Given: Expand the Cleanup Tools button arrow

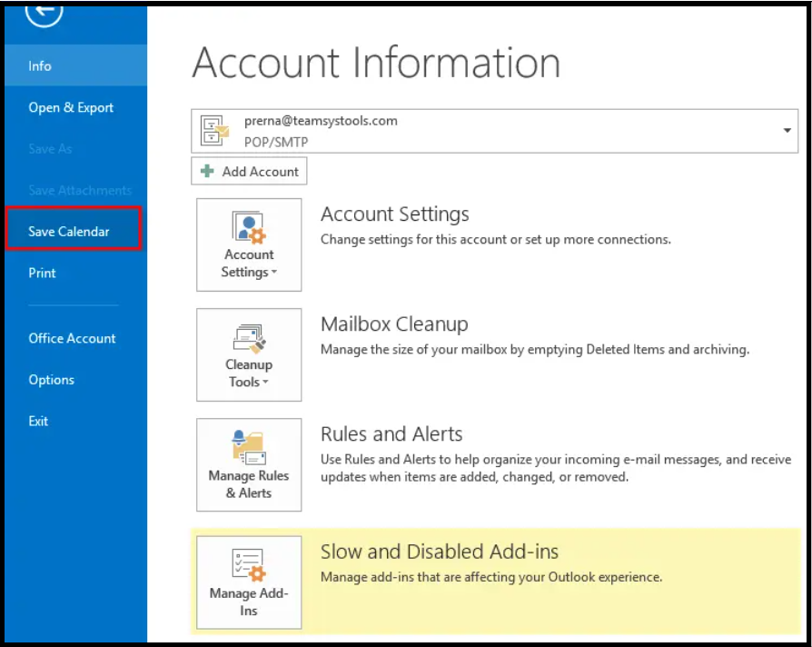Looking at the screenshot, I should tap(265, 382).
